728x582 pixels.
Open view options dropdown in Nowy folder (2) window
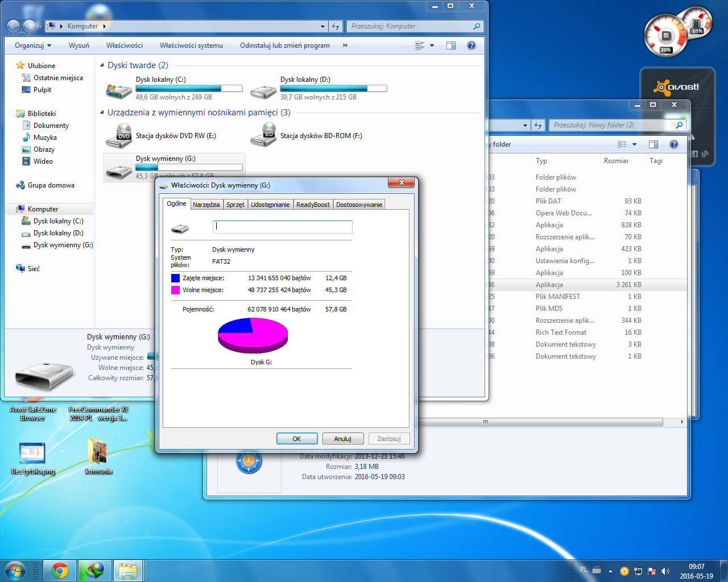pos(634,144)
